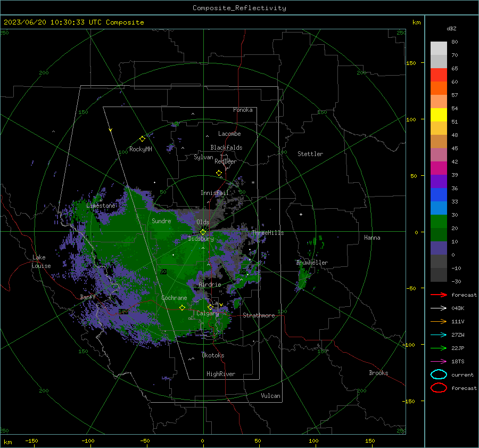Viewport: 479px width, 448px height.
Task: Pick the light blue 30–33 dBZ swatch
Action: (x=439, y=208)
